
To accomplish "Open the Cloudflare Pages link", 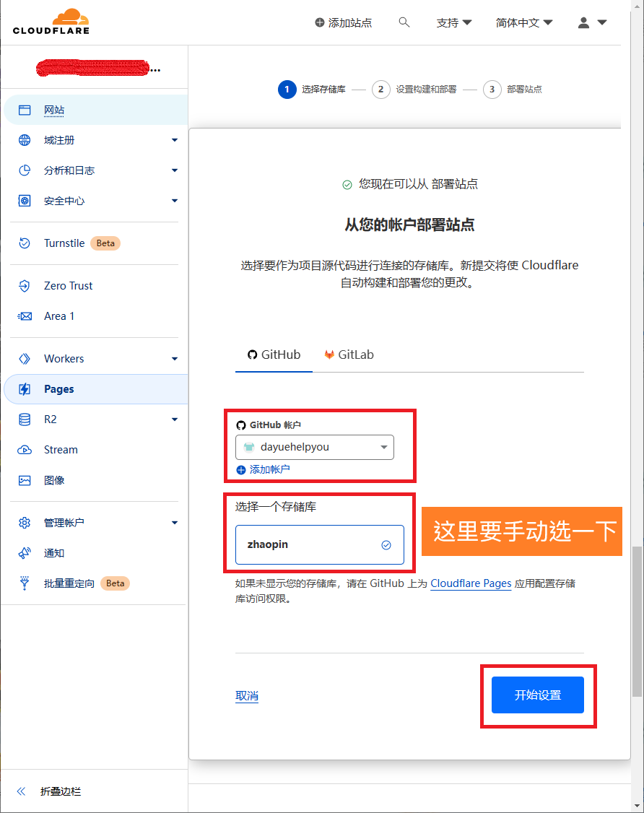I will [471, 583].
